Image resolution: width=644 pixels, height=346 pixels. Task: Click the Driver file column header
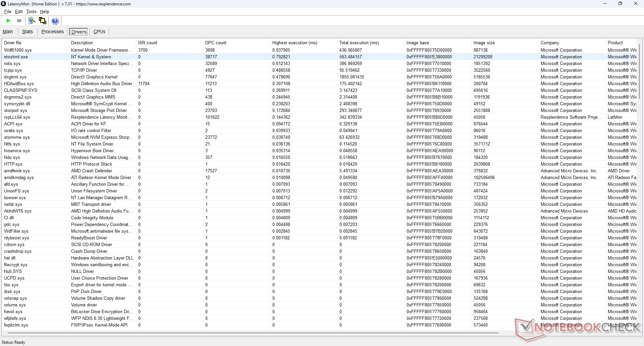click(x=13, y=43)
